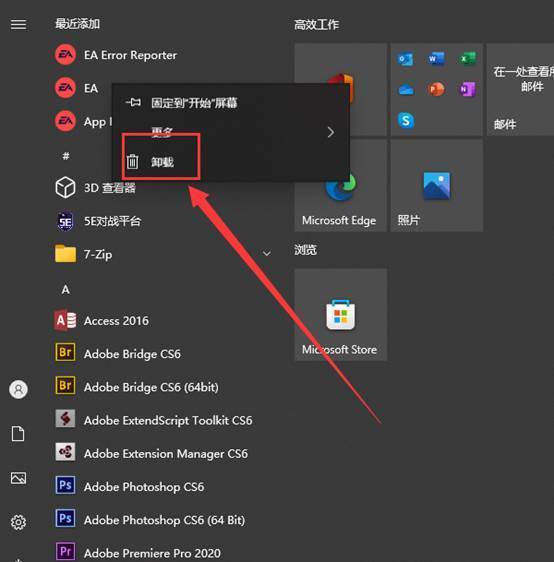The image size is (554, 562).
Task: Click the Adobe Premiere Pro 2020 label
Action: tap(152, 553)
